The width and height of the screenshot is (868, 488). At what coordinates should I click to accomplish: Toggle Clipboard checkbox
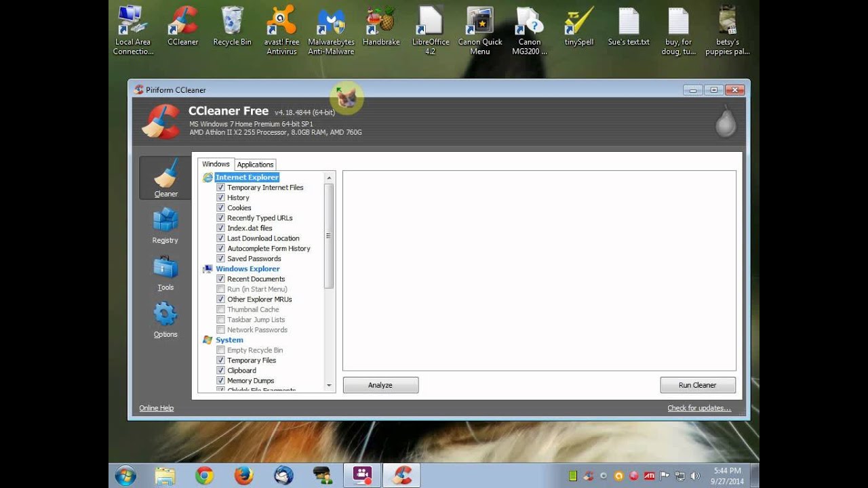220,371
